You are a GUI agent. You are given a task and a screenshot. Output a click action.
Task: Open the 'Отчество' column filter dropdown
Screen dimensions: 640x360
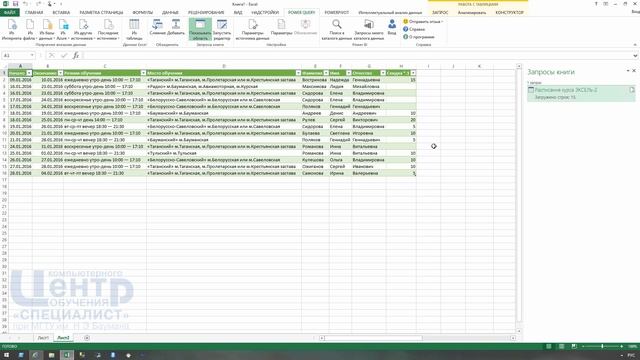pos(383,73)
